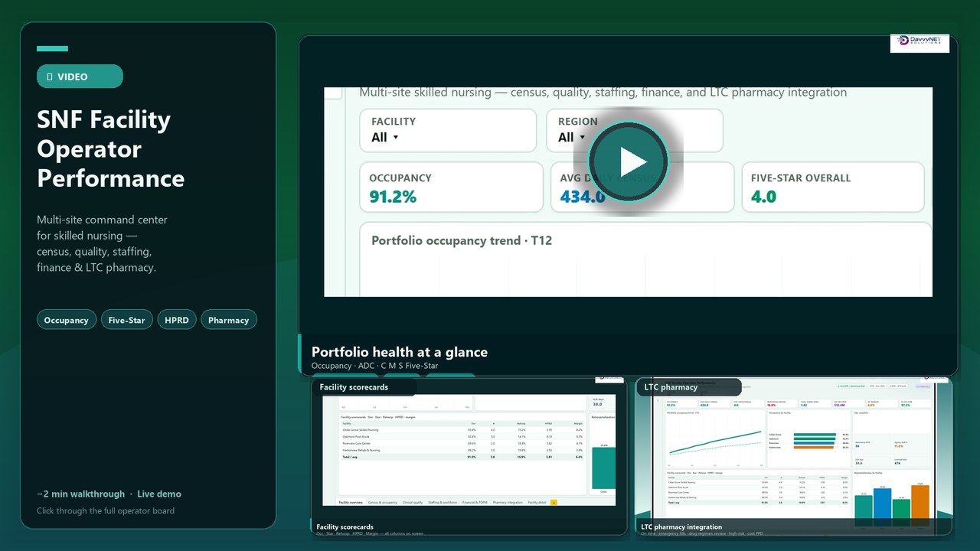Open the Facility scorecards thumbnail

(469, 457)
